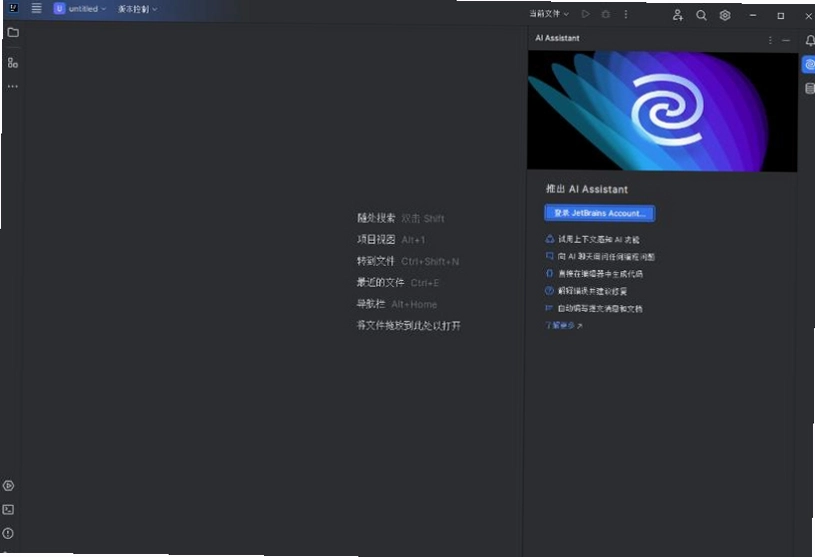Click the 转到文件 Ctrl+Shift+N hint
815x557 pixels.
tap(408, 261)
